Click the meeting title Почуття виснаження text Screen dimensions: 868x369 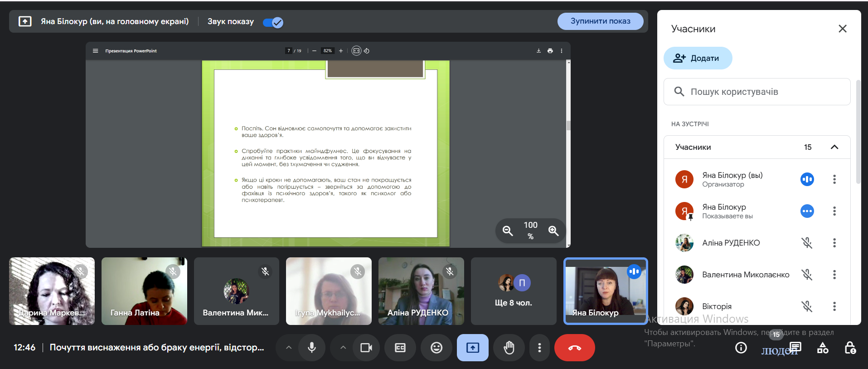157,347
